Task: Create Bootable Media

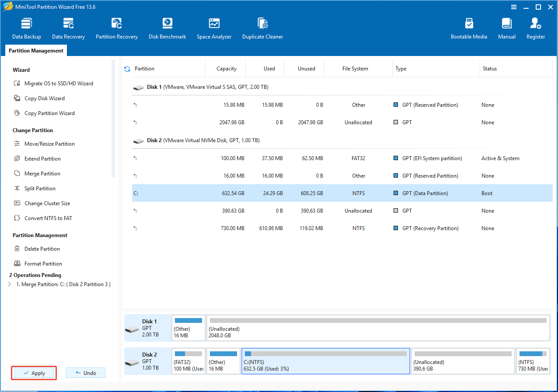Action: coord(469,28)
